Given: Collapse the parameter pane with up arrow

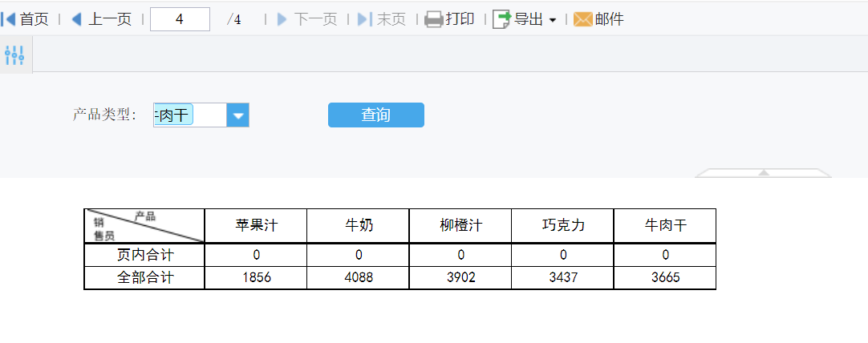Looking at the screenshot, I should point(764,172).
